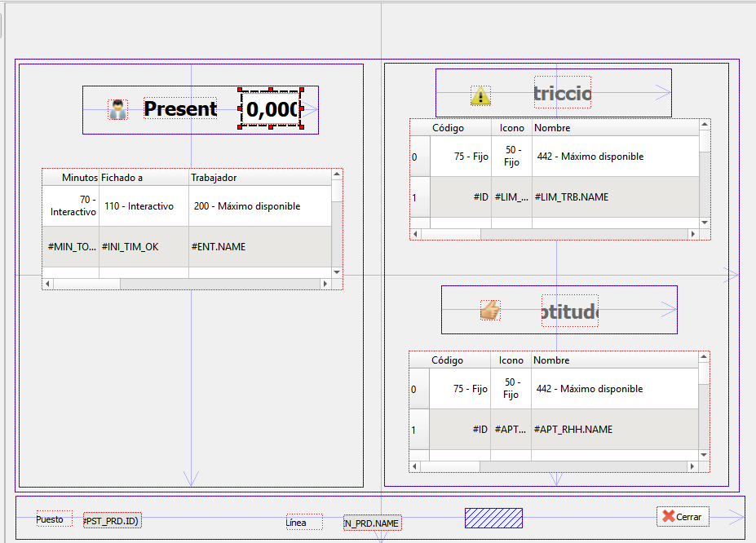Select the '110 - Interactivo' cell

coord(144,205)
